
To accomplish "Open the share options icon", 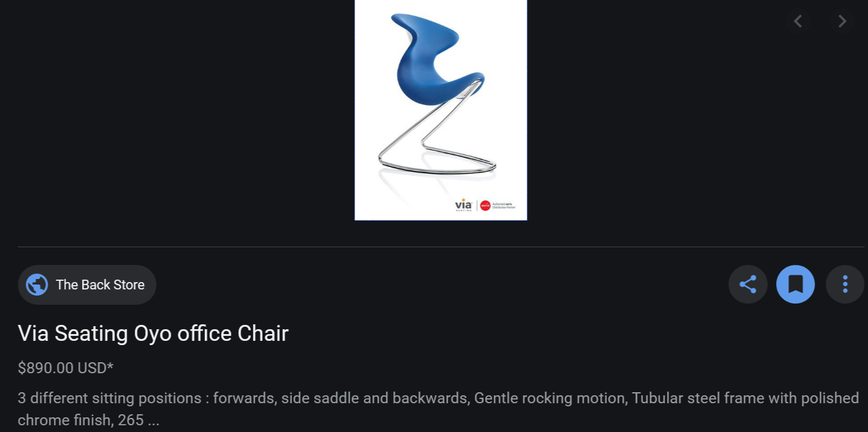I will click(x=748, y=285).
